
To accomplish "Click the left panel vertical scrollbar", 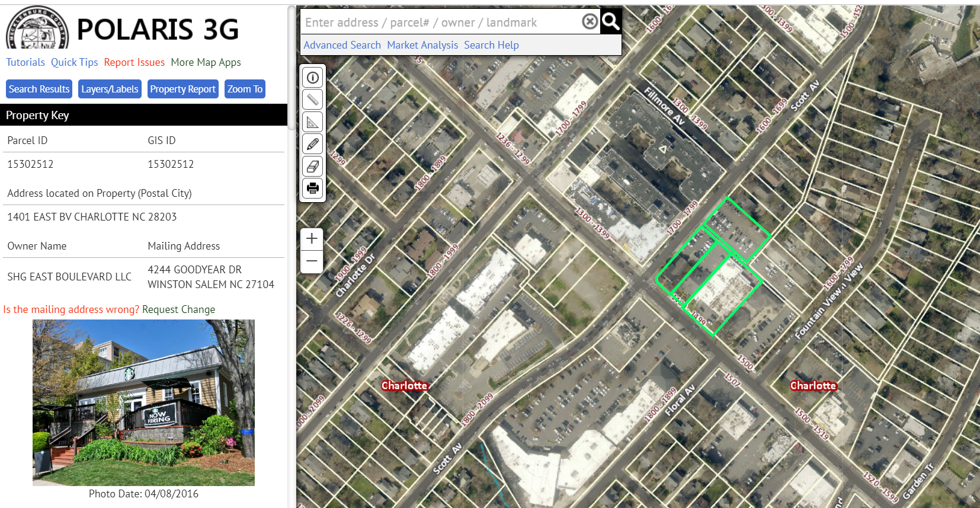I will click(292, 68).
